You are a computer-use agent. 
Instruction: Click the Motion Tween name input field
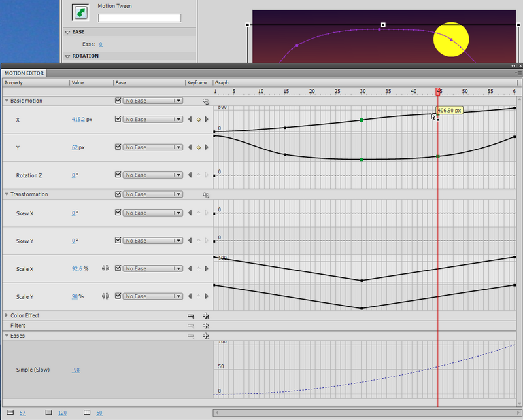point(139,18)
